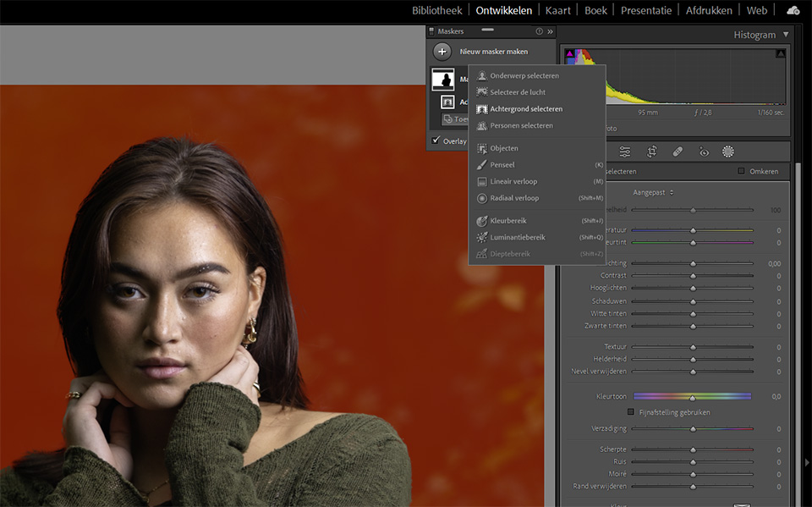
Task: Adjust the Zwarte tinten slider
Action: coord(693,326)
